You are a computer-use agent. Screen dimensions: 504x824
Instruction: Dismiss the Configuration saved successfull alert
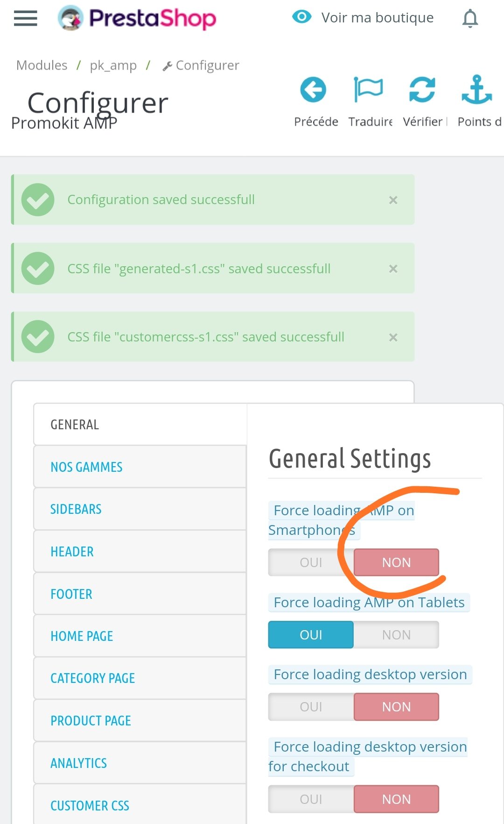[393, 200]
